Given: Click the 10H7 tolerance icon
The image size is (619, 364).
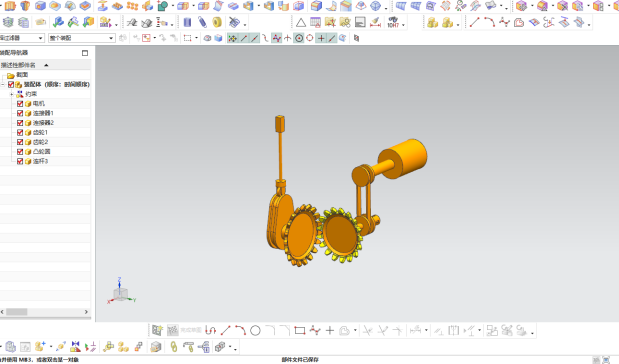Looking at the screenshot, I should [393, 22].
